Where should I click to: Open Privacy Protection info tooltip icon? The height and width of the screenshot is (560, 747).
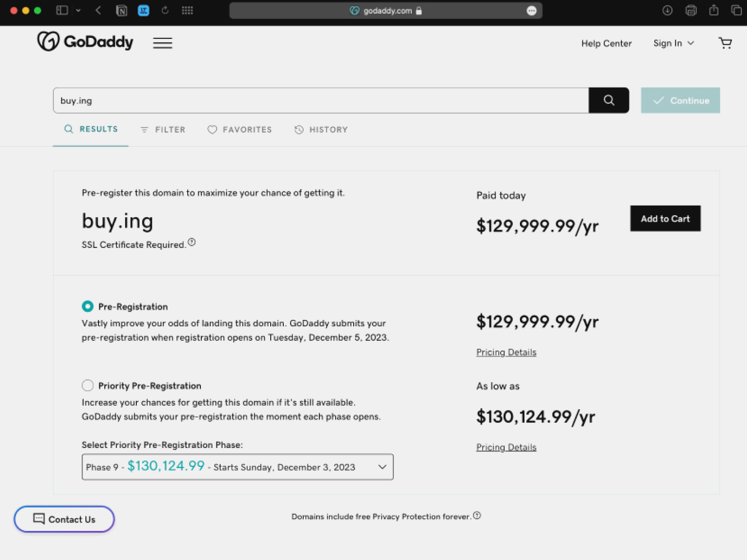(477, 515)
